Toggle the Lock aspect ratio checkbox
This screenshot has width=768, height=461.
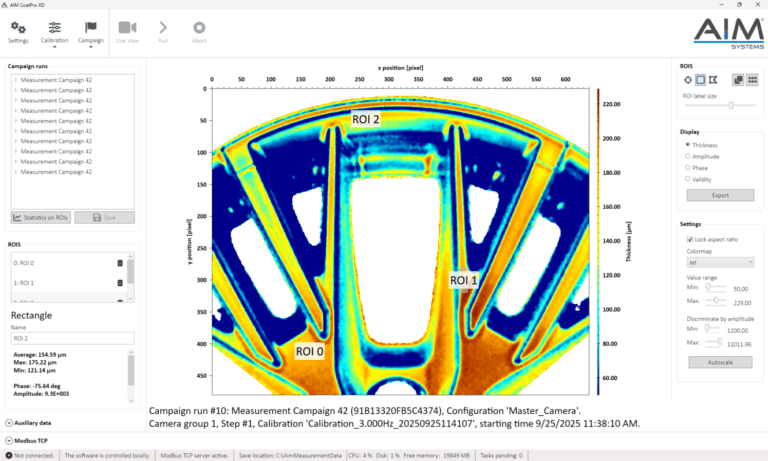pos(689,239)
